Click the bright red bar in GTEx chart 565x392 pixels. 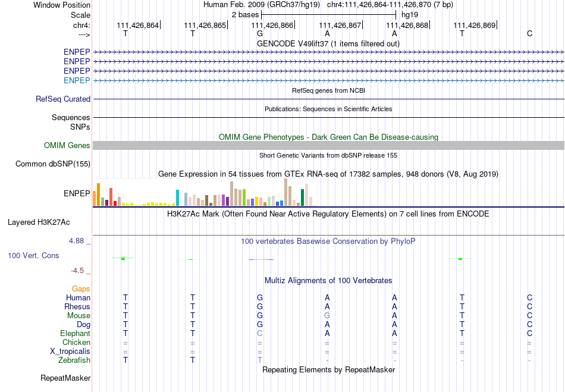coord(115,203)
